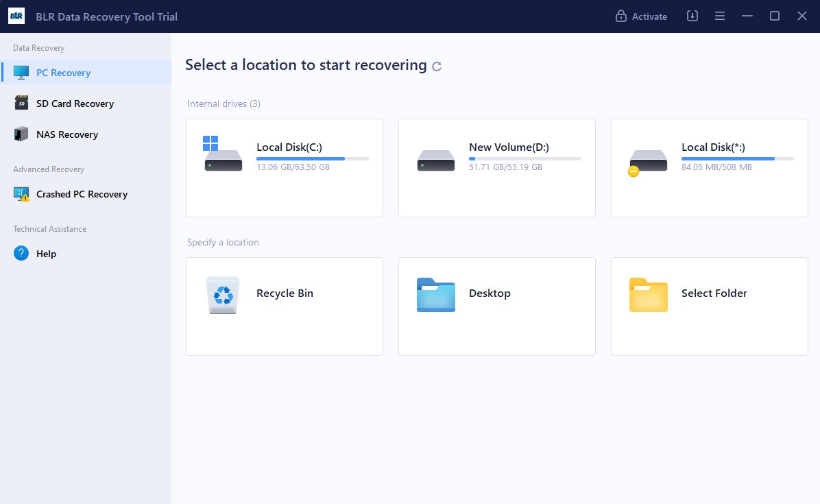Refresh drive list with the circular arrow
Screen dimensions: 820x504
point(437,67)
